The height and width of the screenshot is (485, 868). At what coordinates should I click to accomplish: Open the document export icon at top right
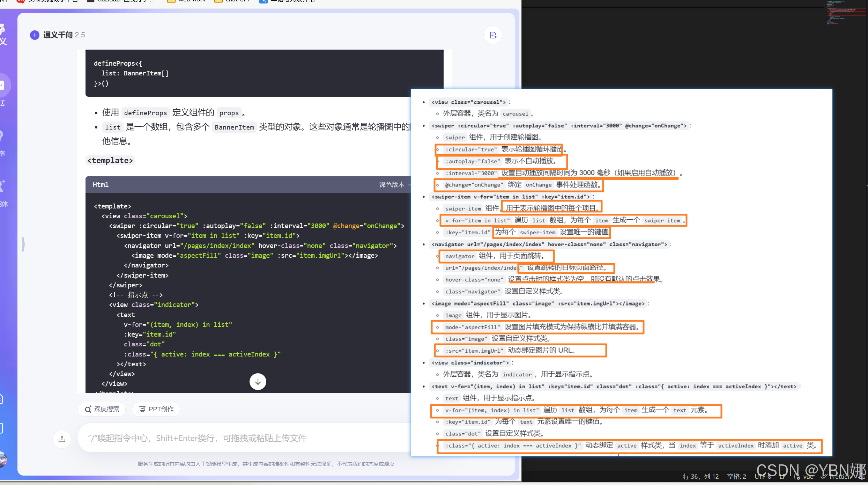[493, 35]
